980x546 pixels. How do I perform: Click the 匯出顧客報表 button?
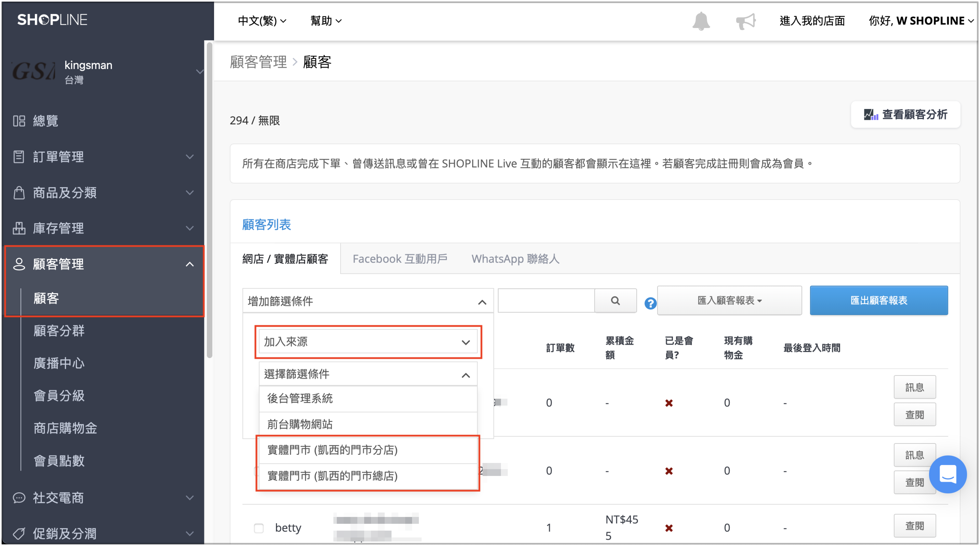pyautogui.click(x=879, y=300)
